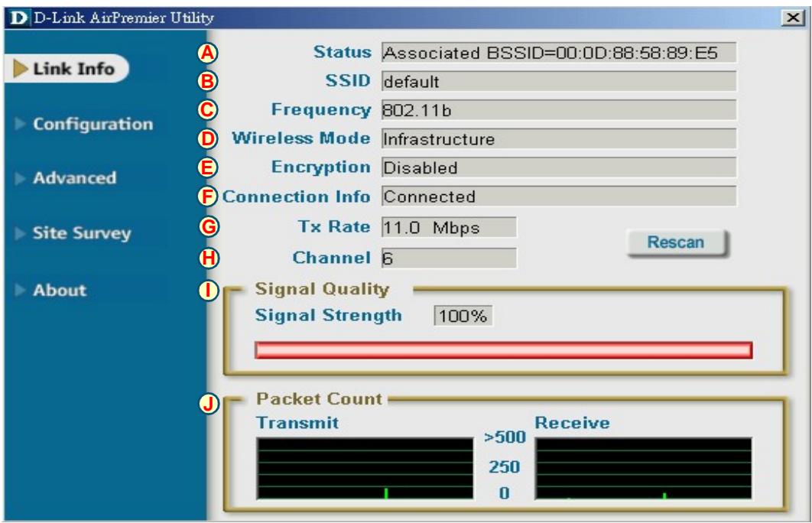Click the Receive label
Image resolution: width=812 pixels, height=523 pixels.
pyautogui.click(x=572, y=423)
